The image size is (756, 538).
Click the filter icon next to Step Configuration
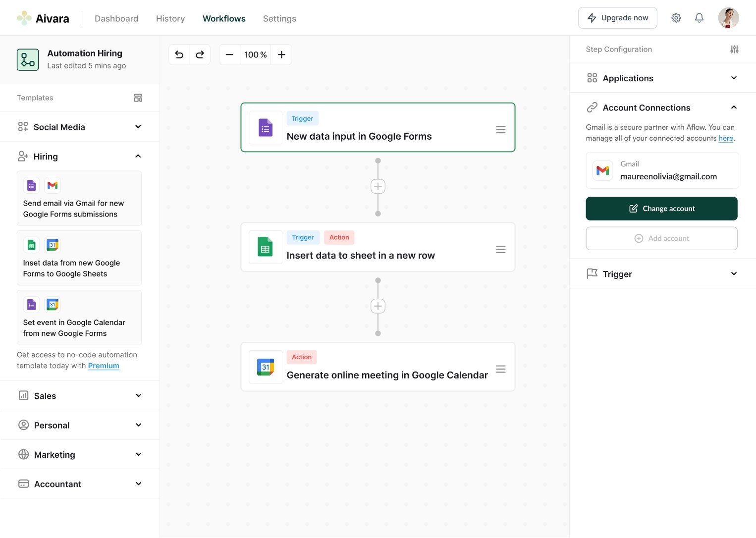[734, 49]
